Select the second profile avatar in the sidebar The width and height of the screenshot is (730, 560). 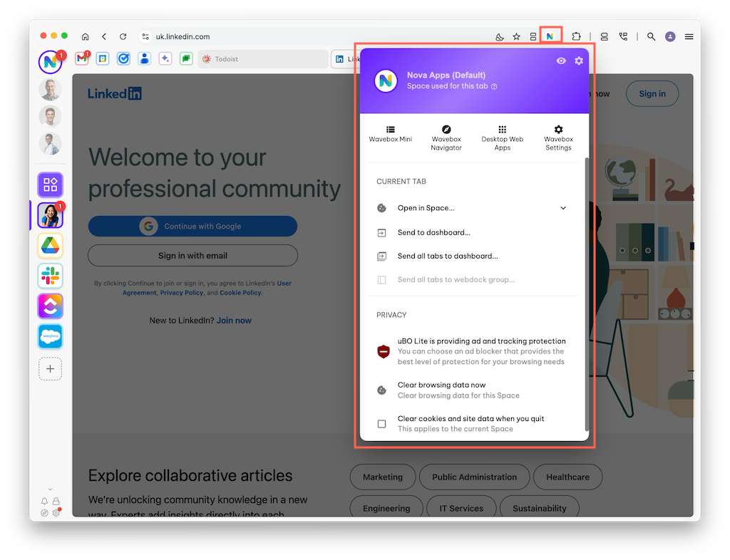(51, 116)
